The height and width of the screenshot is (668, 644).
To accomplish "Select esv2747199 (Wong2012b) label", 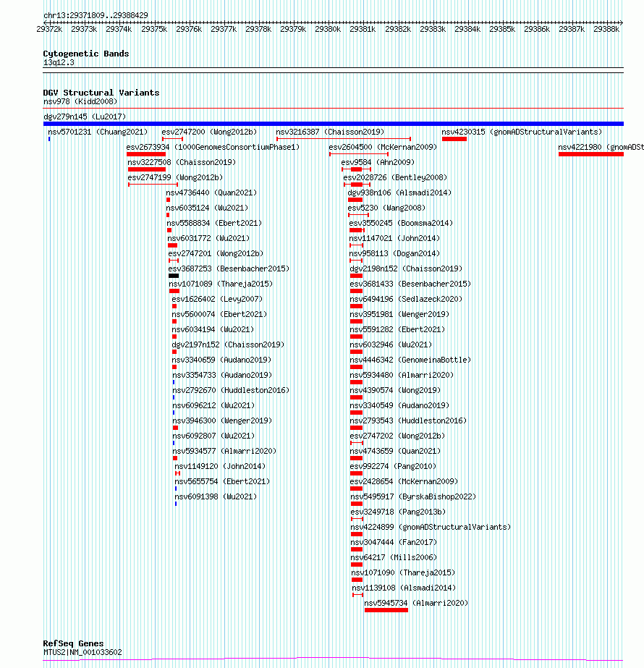I will tap(176, 177).
